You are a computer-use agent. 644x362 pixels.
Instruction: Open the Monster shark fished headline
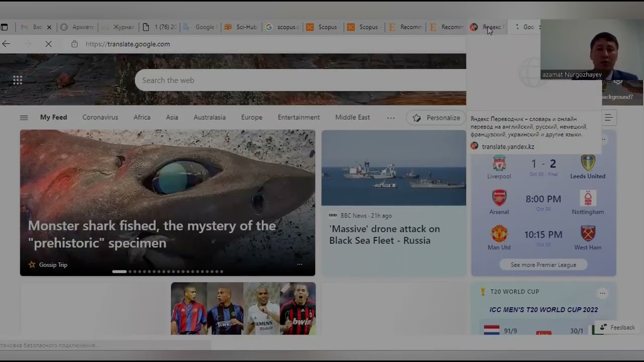pyautogui.click(x=152, y=234)
